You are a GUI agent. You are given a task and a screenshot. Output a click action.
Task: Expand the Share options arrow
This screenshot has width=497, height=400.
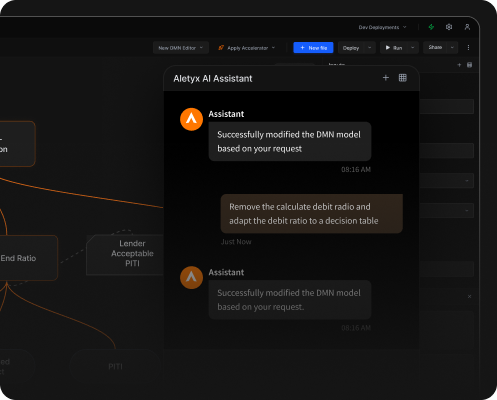click(452, 47)
